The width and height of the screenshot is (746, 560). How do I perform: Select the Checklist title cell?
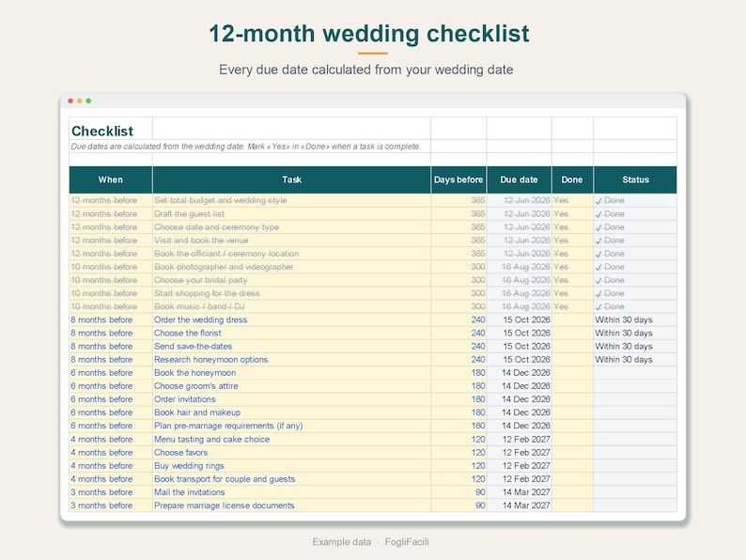(x=111, y=129)
